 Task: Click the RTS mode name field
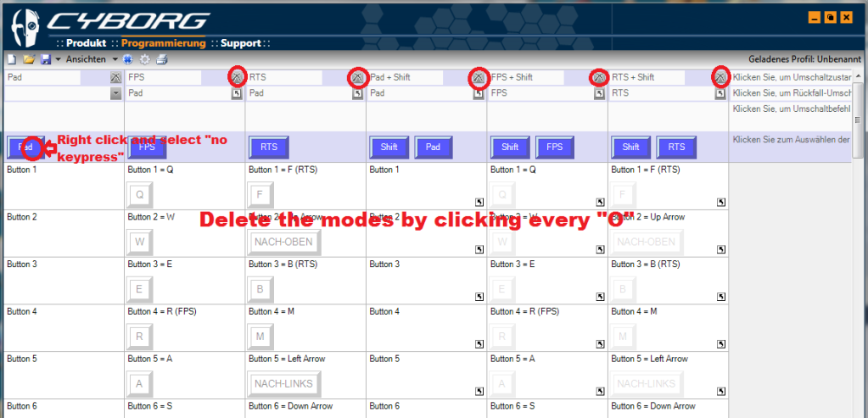tap(284, 78)
